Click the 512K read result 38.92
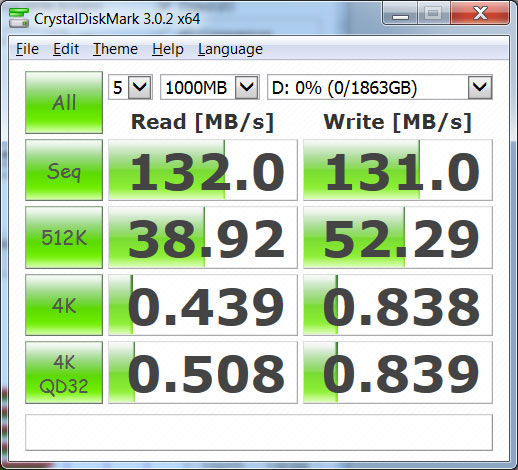 point(203,237)
